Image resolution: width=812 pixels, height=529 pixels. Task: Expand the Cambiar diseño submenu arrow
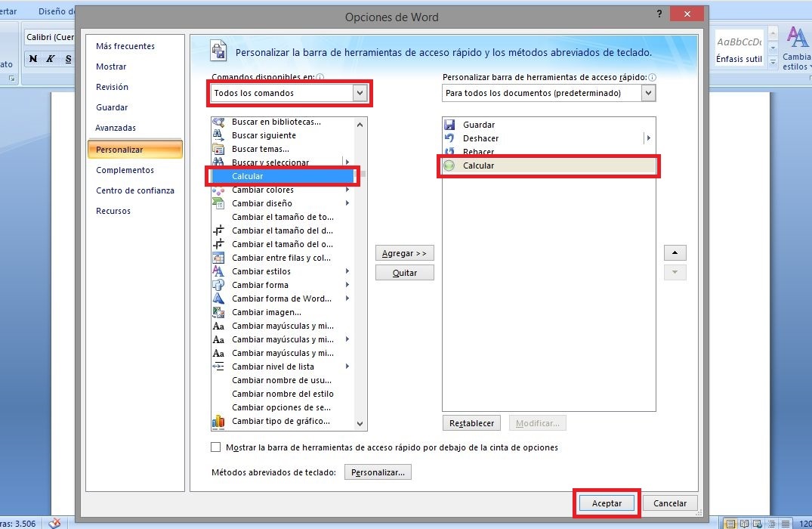[347, 203]
